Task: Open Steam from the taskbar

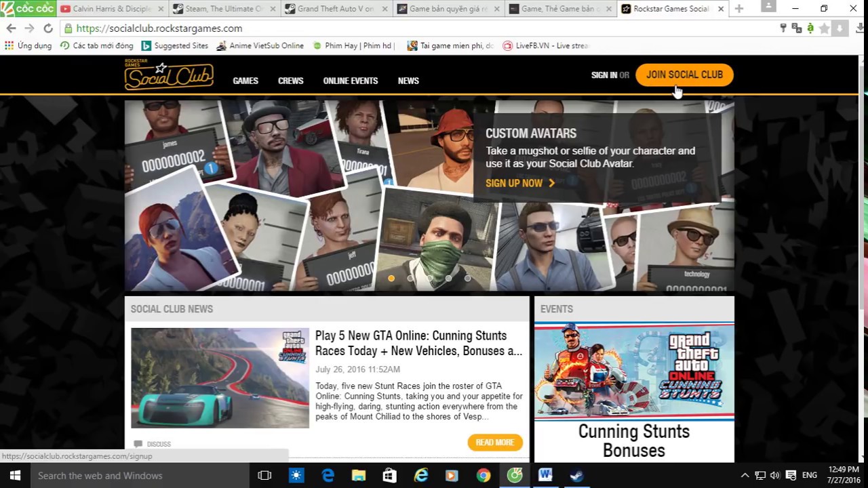Action: point(576,475)
